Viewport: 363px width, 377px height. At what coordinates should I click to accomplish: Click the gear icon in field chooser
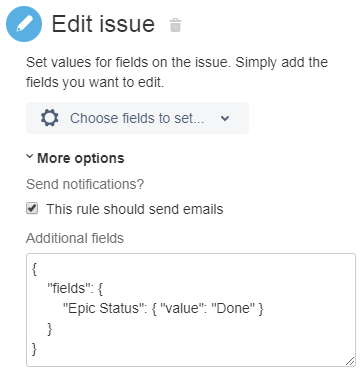coord(50,118)
